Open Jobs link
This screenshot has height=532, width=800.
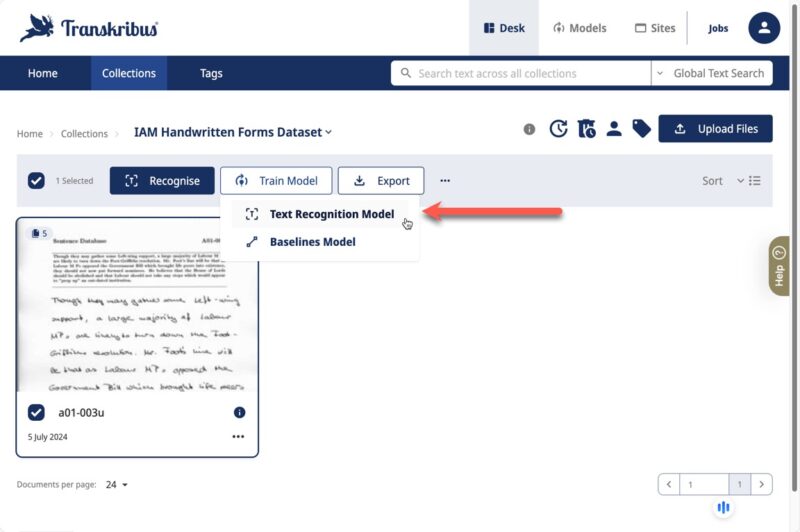[718, 28]
